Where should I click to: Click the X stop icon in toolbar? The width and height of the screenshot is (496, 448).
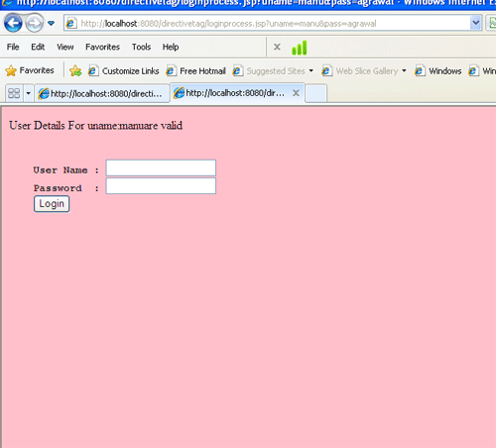(x=277, y=47)
